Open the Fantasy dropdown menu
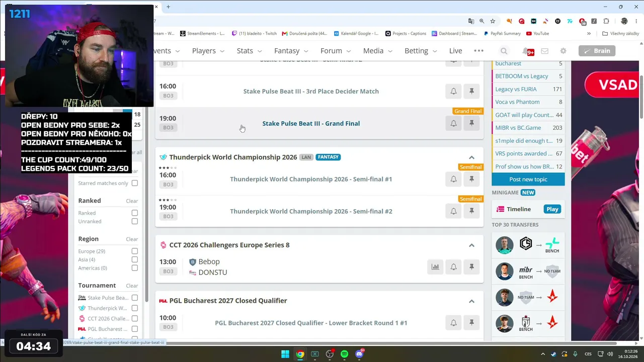 click(x=291, y=51)
